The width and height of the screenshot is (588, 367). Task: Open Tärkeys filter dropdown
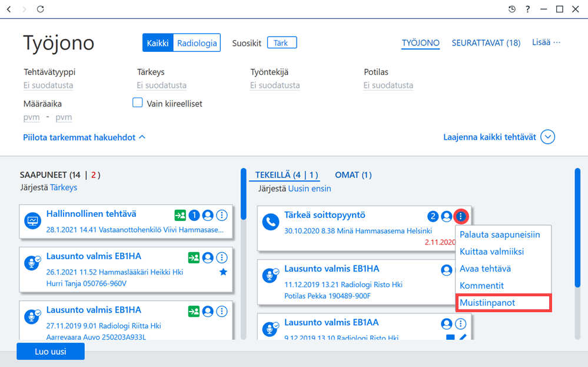coord(162,85)
